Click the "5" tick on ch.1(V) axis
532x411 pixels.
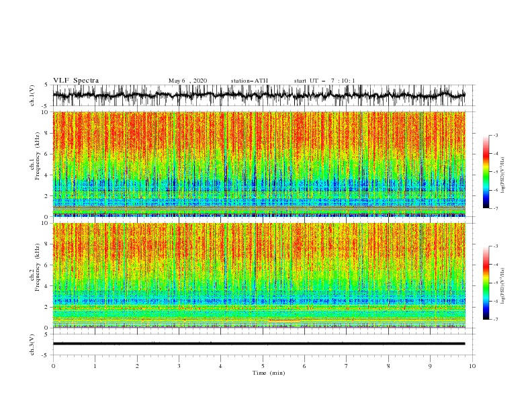click(46, 85)
